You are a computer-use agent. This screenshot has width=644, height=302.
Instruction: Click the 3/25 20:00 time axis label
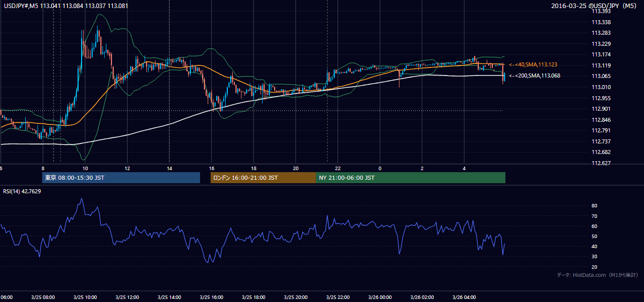[296, 297]
